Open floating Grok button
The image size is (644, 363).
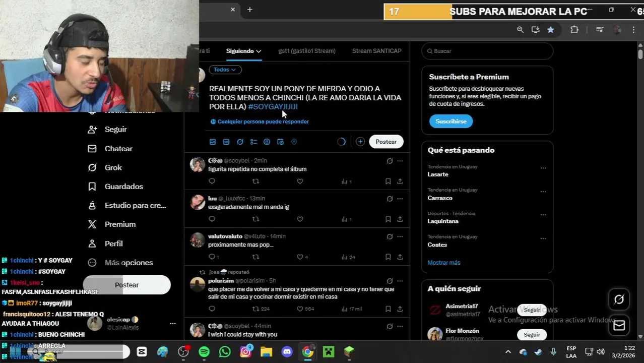(x=619, y=300)
